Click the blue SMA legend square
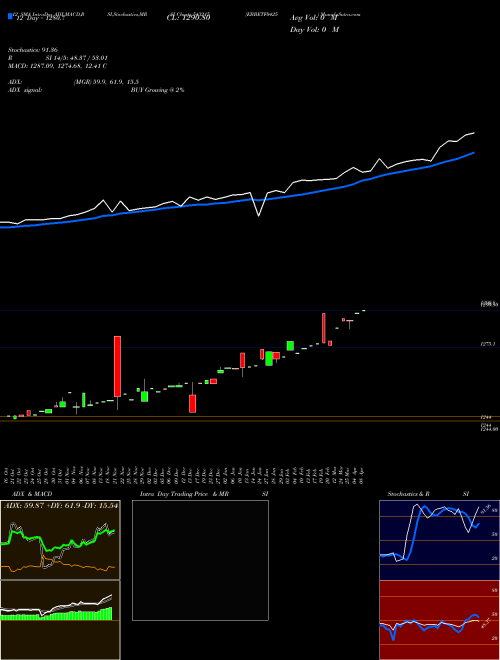The image size is (500, 660). (11, 16)
